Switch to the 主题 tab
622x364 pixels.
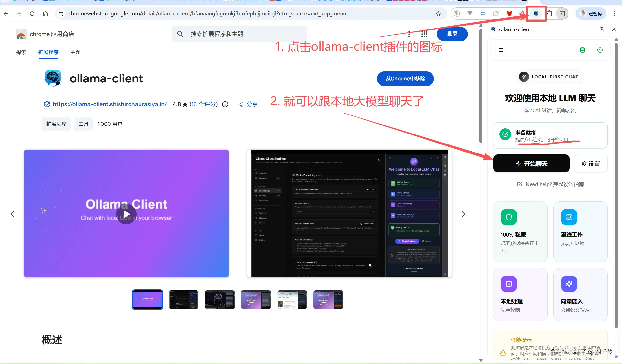click(75, 52)
